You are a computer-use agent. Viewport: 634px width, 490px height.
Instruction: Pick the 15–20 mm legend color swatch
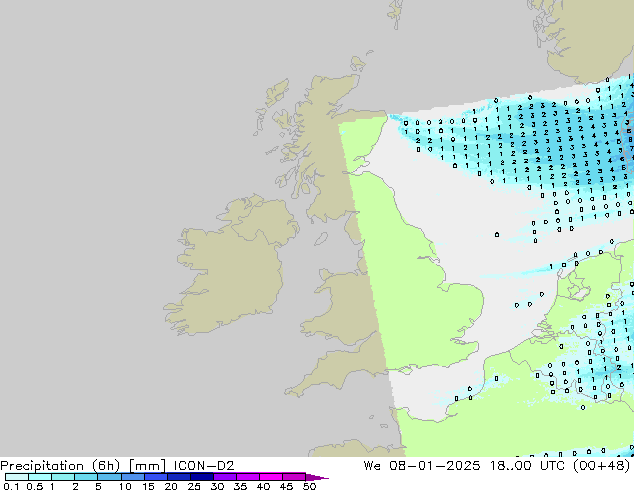(155, 477)
